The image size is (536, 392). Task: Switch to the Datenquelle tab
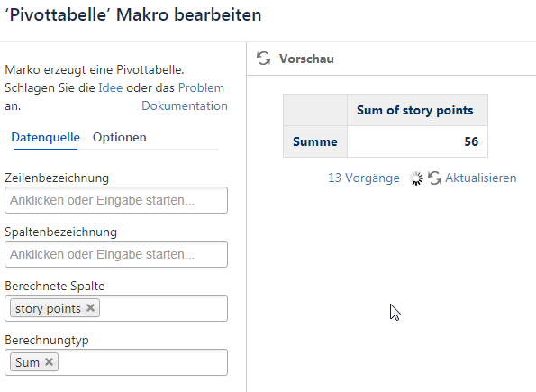[45, 138]
